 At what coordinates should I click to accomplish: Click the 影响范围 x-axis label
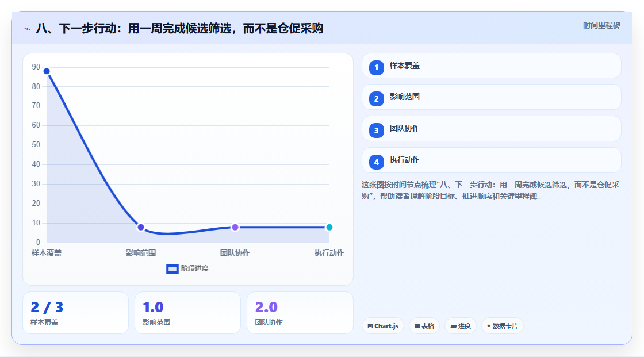[141, 253]
